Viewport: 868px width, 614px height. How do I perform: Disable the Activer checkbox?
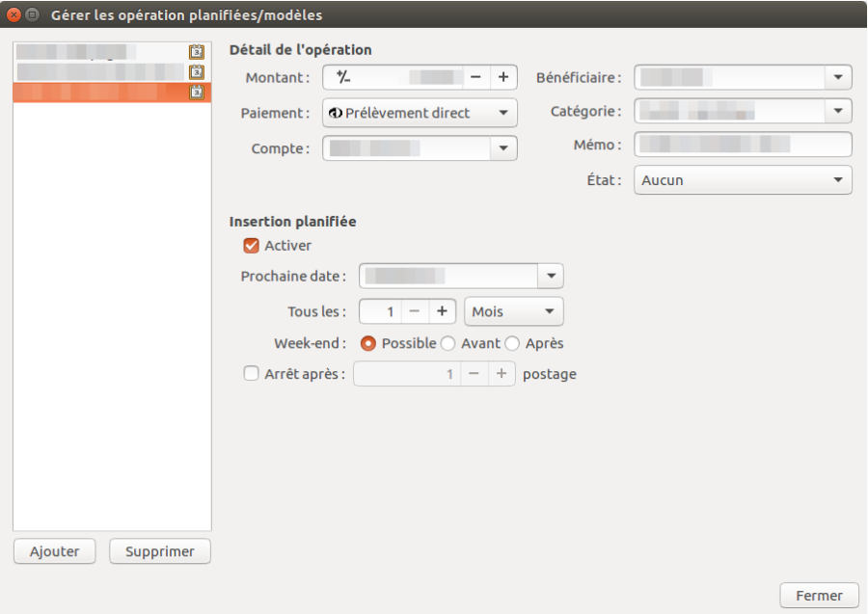[x=252, y=246]
